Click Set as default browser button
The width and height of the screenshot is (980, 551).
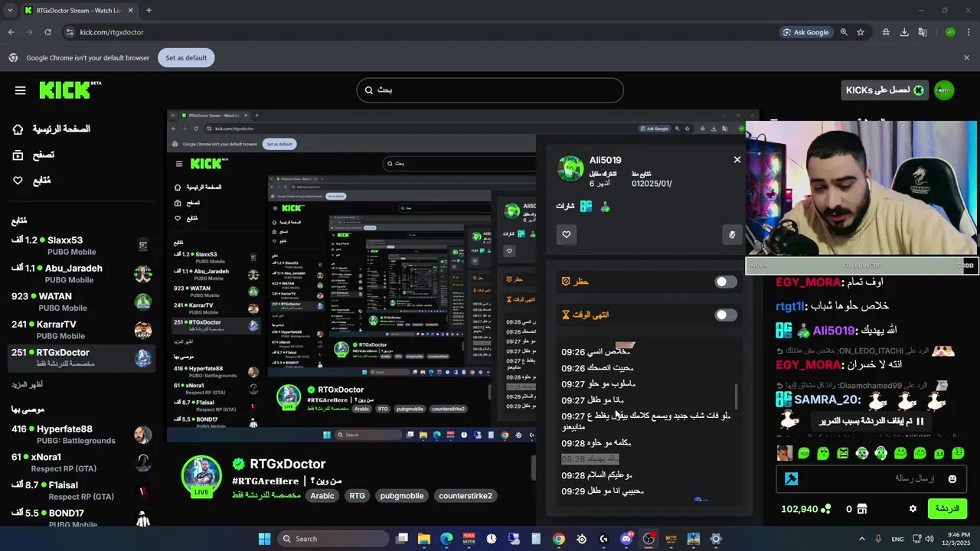pyautogui.click(x=186, y=57)
